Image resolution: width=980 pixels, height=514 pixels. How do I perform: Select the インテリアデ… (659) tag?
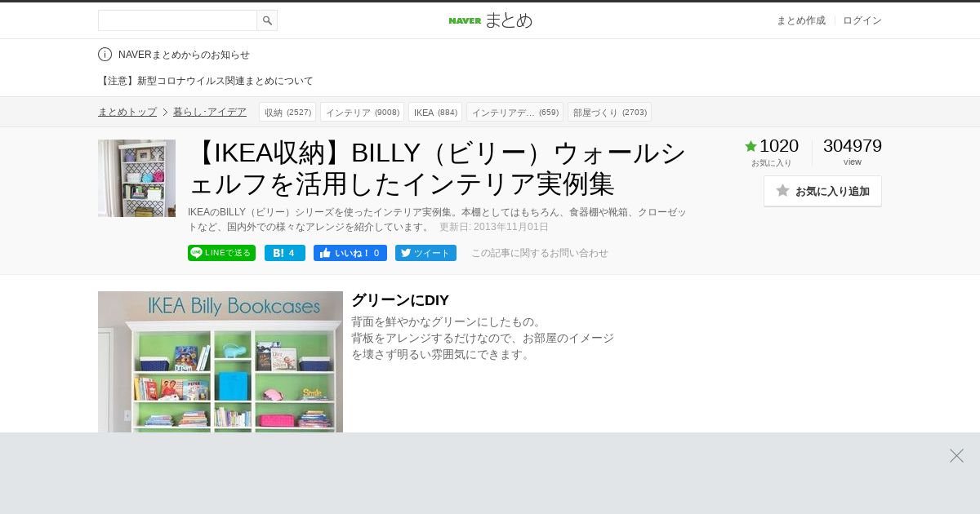coord(514,112)
